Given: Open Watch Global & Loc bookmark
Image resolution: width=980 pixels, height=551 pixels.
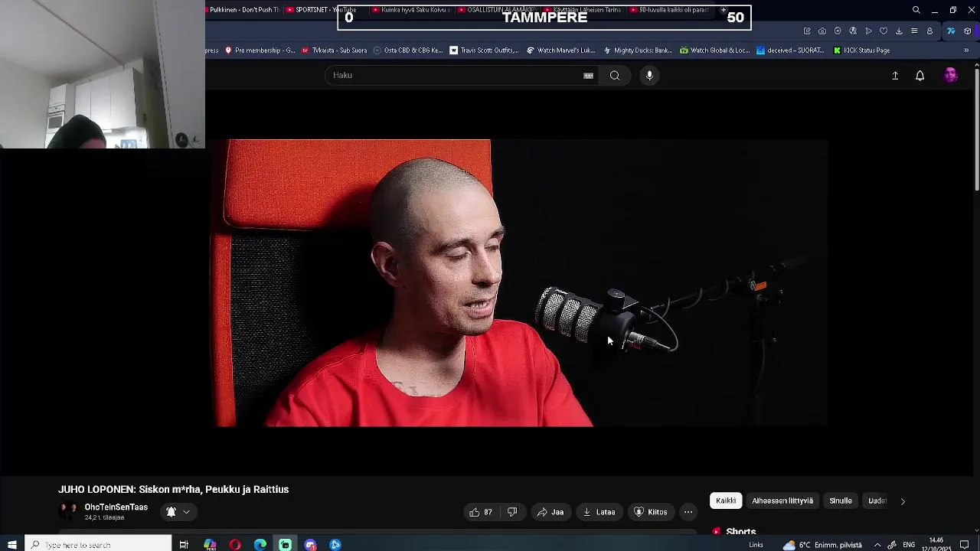Looking at the screenshot, I should (x=714, y=51).
